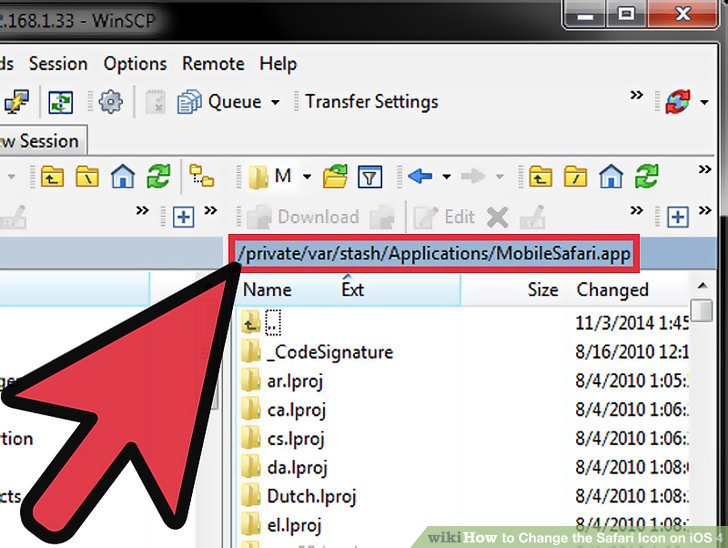Click the greyed queue item icon
Screen dimensions: 728x548
coord(155,102)
